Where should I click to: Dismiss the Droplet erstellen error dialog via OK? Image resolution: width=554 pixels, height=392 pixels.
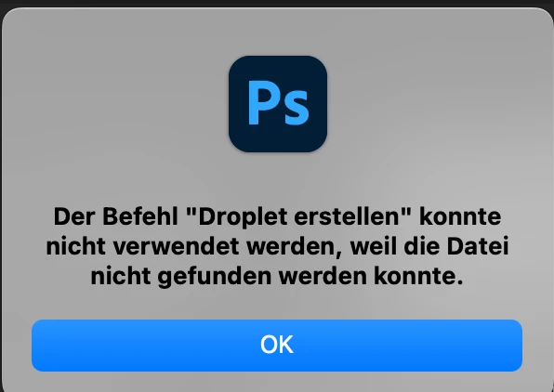click(277, 346)
